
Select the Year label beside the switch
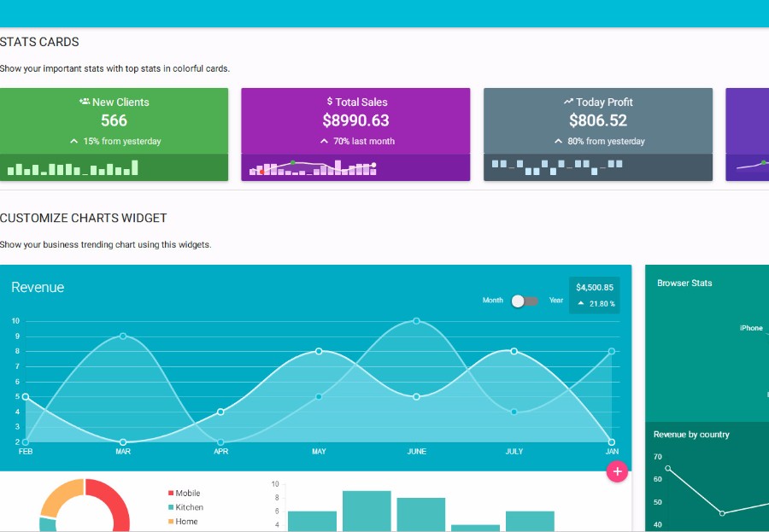[555, 300]
